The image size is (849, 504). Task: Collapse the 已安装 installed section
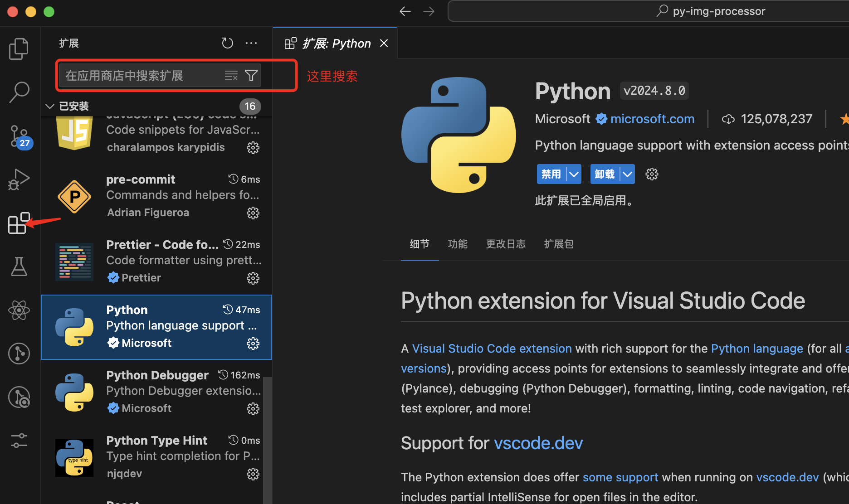point(50,106)
